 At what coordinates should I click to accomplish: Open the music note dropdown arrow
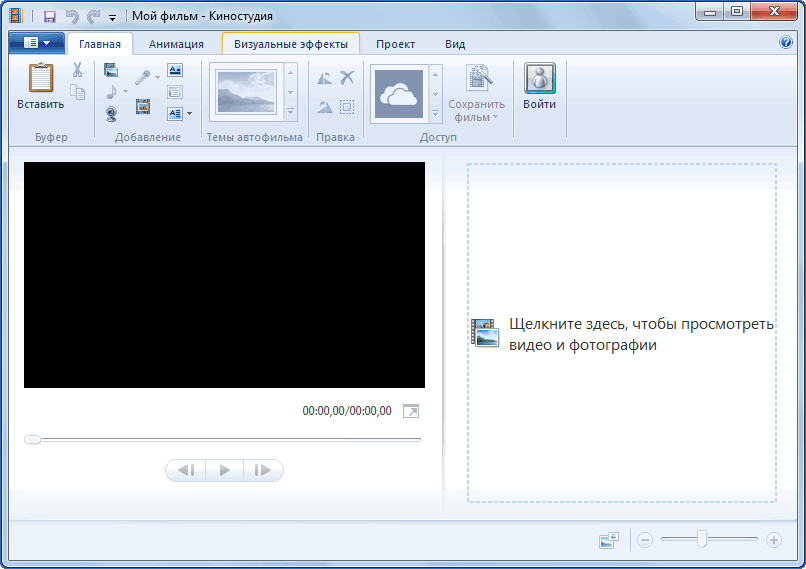click(x=125, y=91)
